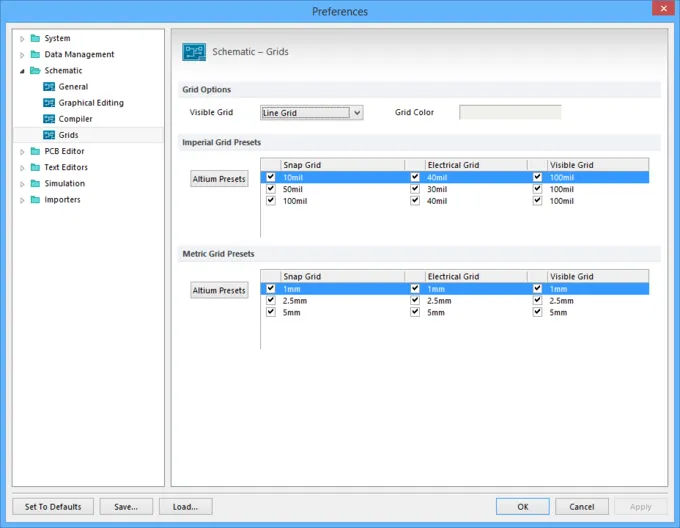The height and width of the screenshot is (528, 680).
Task: Click the Data Management folder icon
Action: click(x=36, y=54)
